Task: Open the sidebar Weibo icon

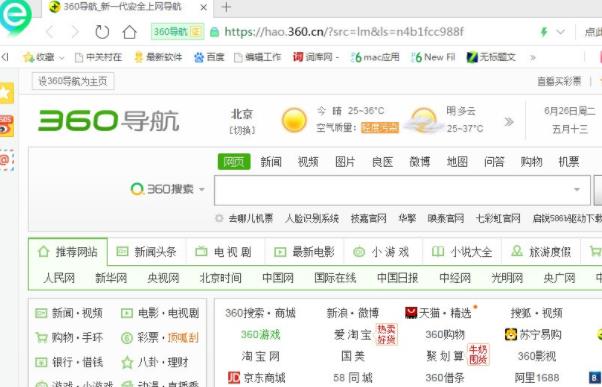Action: click(7, 126)
